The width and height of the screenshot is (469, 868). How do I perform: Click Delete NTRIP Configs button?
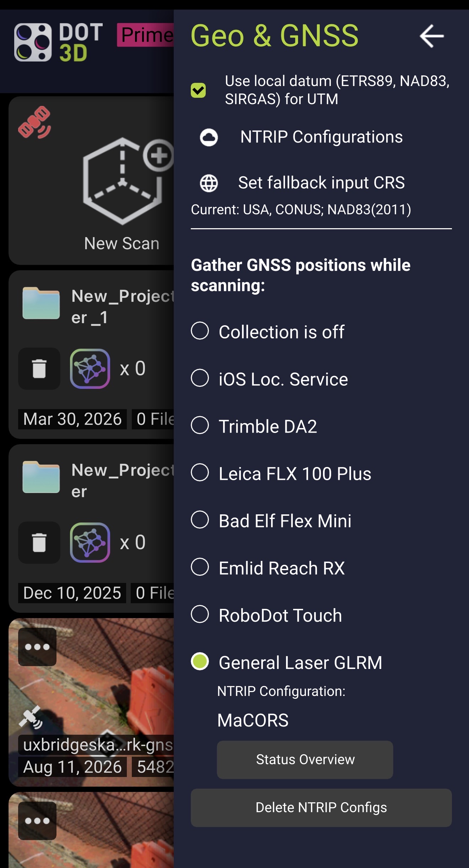321,808
